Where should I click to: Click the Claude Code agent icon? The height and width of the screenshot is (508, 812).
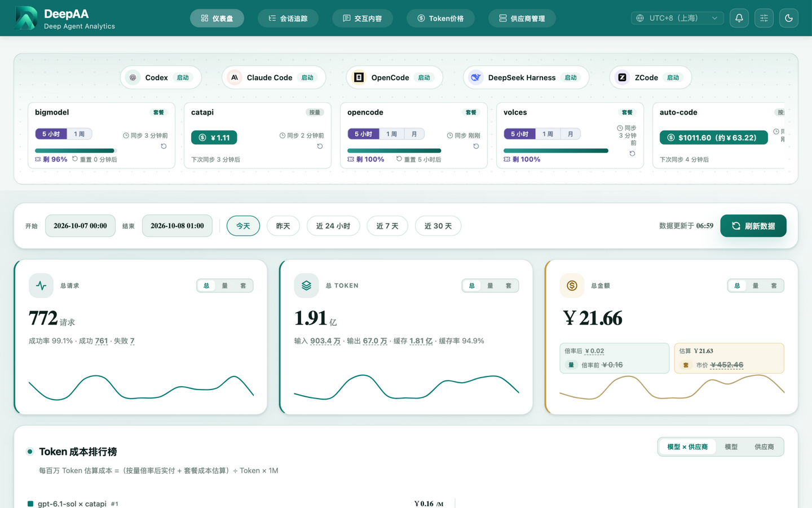click(235, 77)
